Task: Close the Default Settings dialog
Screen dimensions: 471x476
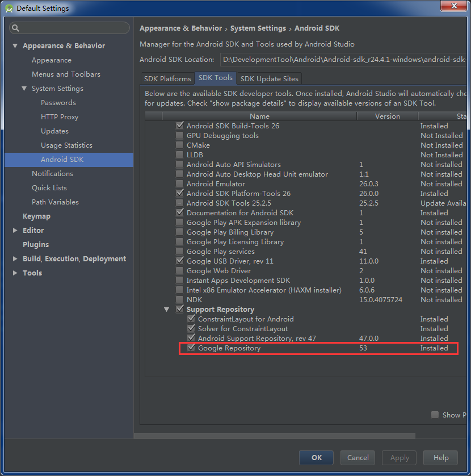Action: point(454,6)
